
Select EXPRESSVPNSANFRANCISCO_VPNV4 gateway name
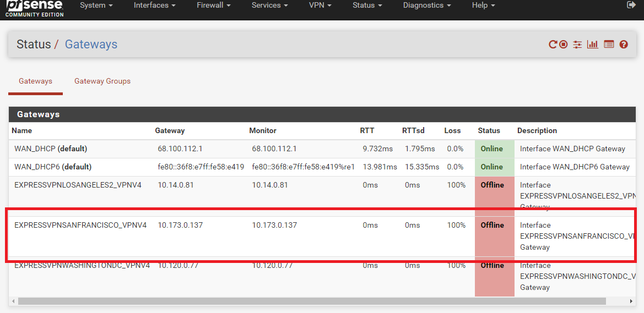(x=80, y=225)
